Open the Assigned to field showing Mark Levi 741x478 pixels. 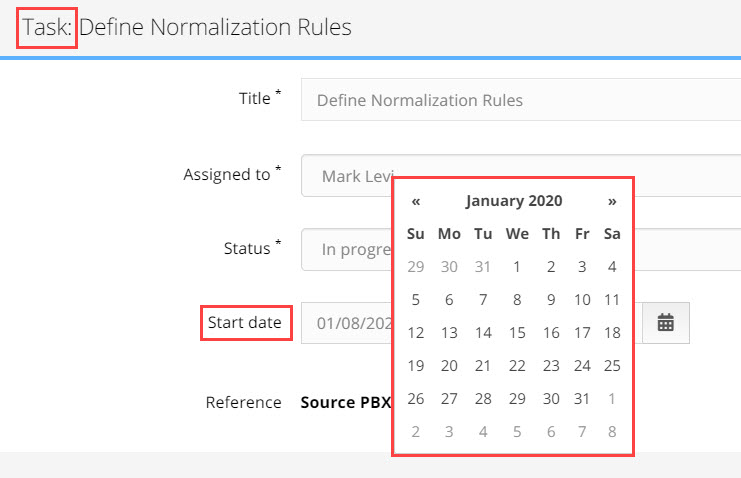click(x=521, y=175)
